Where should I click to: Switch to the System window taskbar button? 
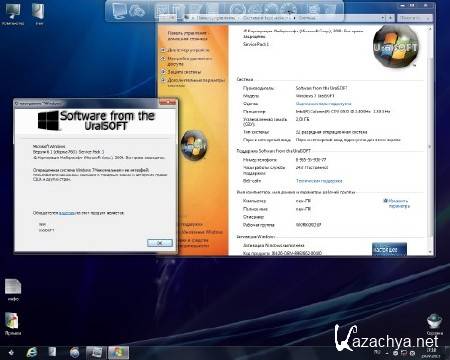click(x=96, y=353)
